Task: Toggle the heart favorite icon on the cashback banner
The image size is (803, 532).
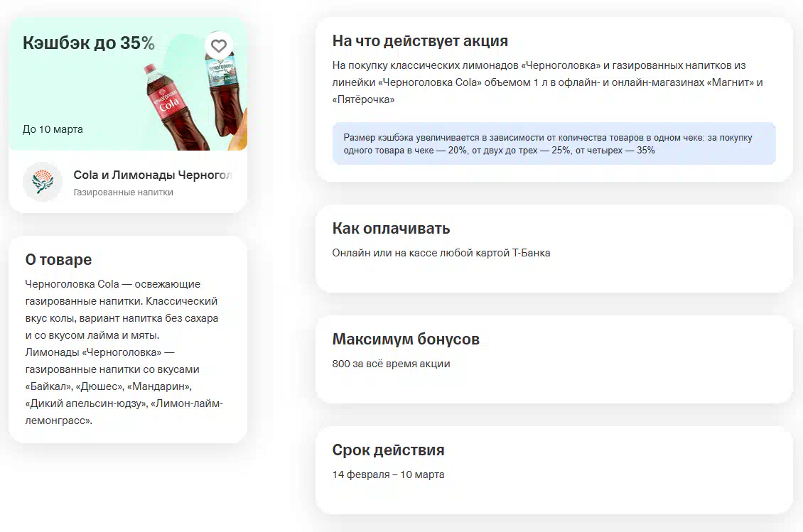Action: pos(219,46)
